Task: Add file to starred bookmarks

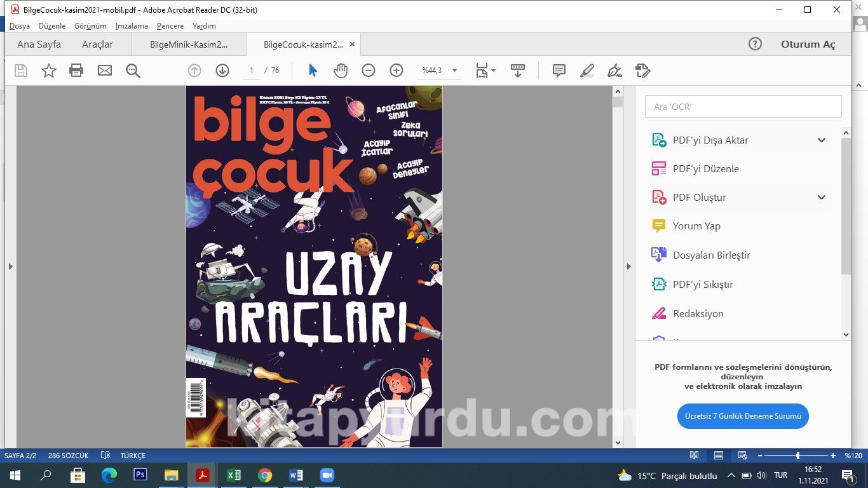Action: [x=49, y=71]
